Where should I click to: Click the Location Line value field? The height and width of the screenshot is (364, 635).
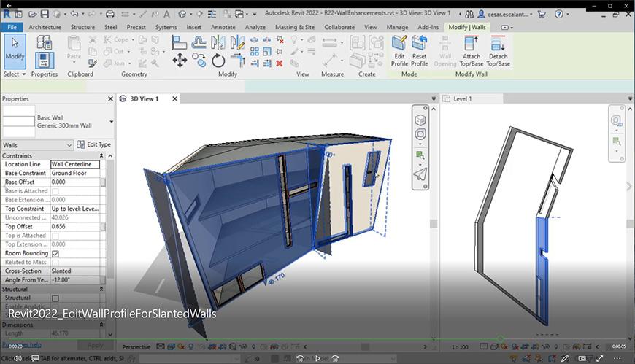click(x=75, y=164)
